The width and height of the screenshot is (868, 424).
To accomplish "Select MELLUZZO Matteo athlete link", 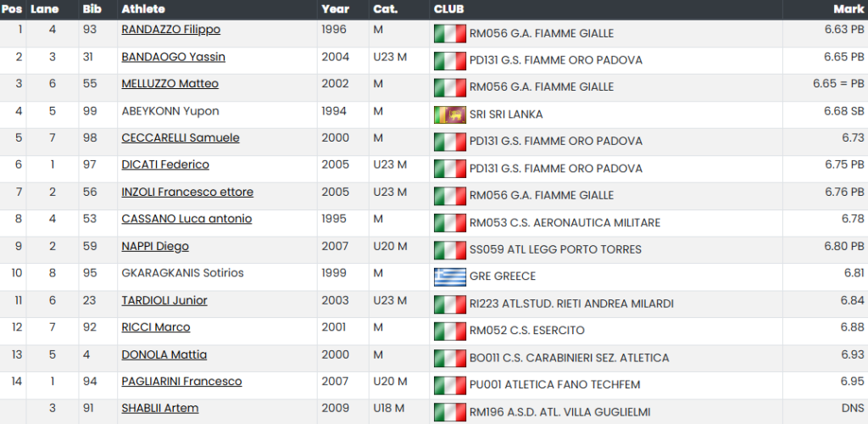I will click(x=170, y=84).
